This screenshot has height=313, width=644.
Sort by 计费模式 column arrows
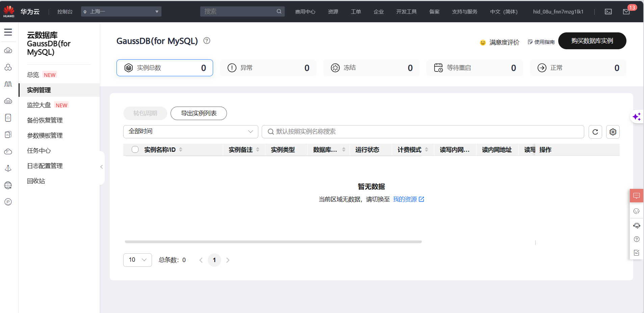[x=427, y=149]
